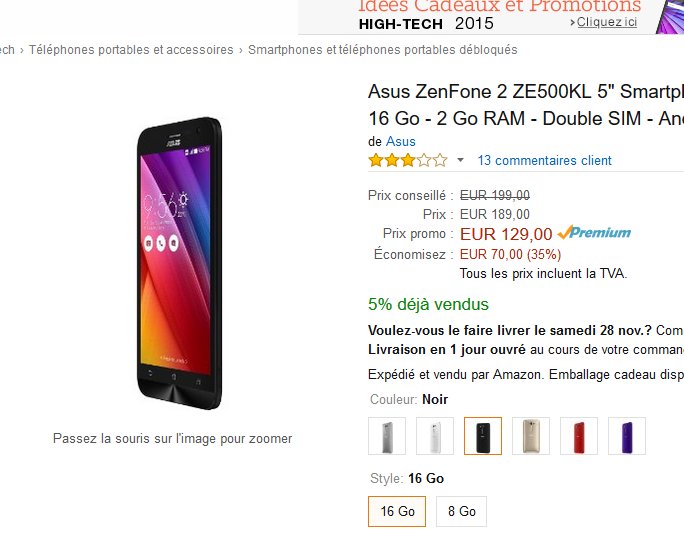Expand the star rating dropdown arrow
This screenshot has width=684, height=543.
point(460,160)
